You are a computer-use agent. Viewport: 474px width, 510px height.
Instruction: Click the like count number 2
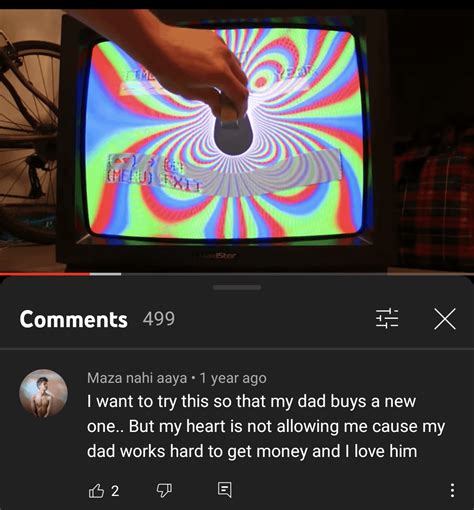click(x=115, y=491)
